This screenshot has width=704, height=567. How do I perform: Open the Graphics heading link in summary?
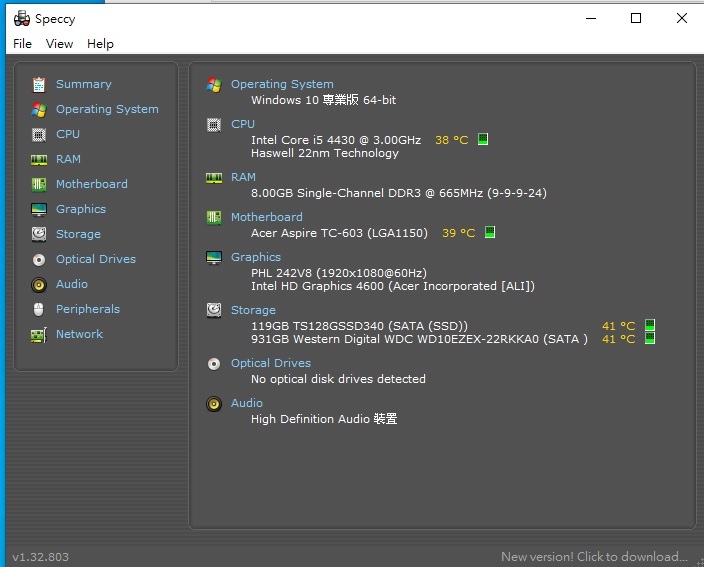tap(256, 257)
